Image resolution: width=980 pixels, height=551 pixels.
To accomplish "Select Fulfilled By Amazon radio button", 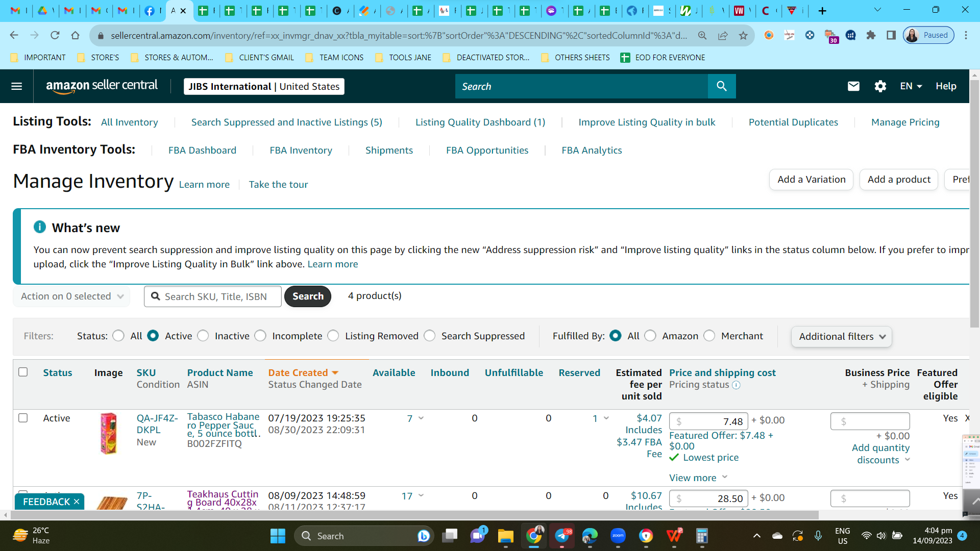I will pos(650,336).
